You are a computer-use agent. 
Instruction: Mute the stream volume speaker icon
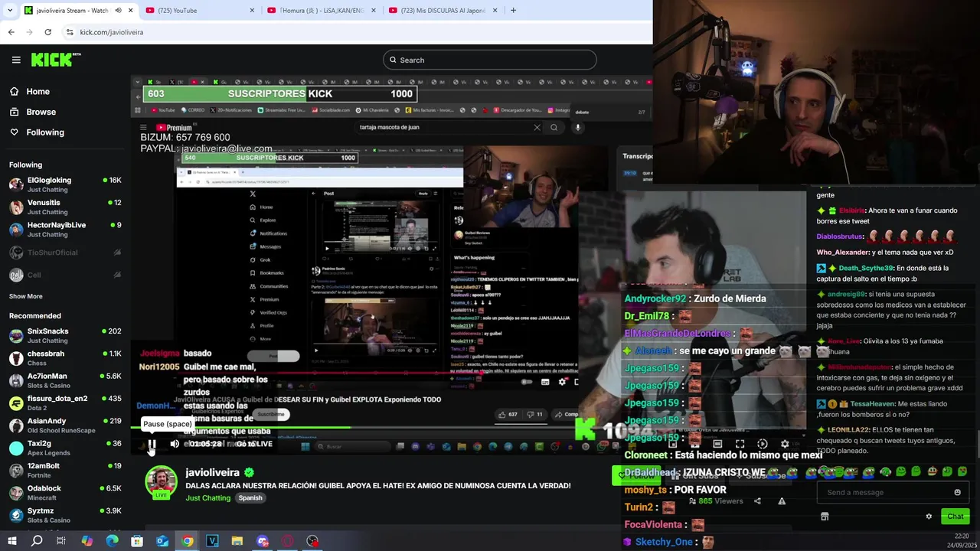click(x=175, y=444)
